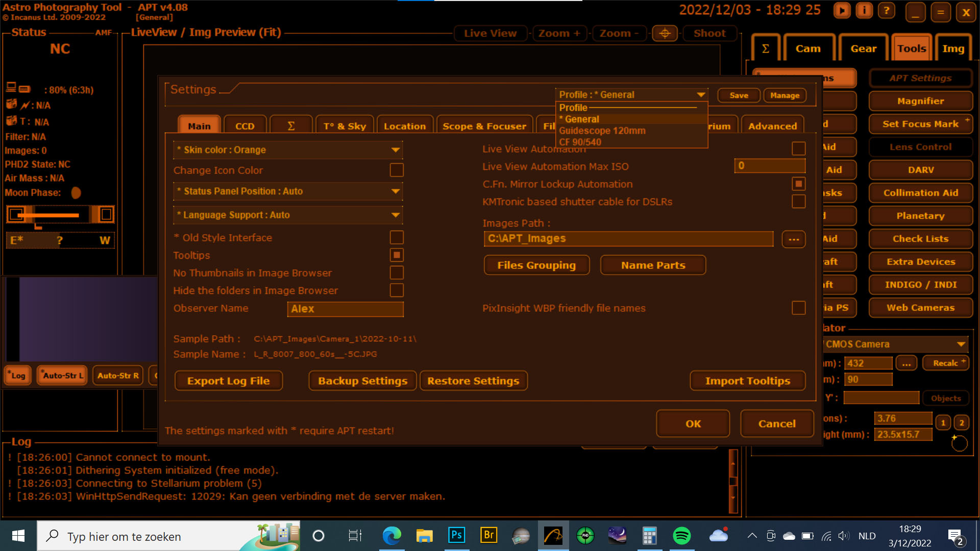Open the help question mark icon
The image size is (980, 551).
point(887,11)
